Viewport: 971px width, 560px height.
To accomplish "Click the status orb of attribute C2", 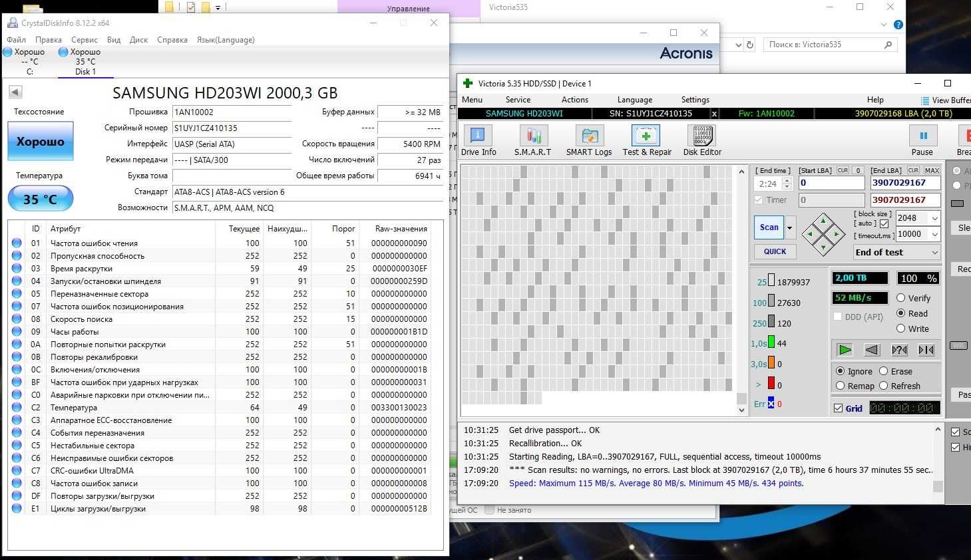I will pyautogui.click(x=17, y=408).
